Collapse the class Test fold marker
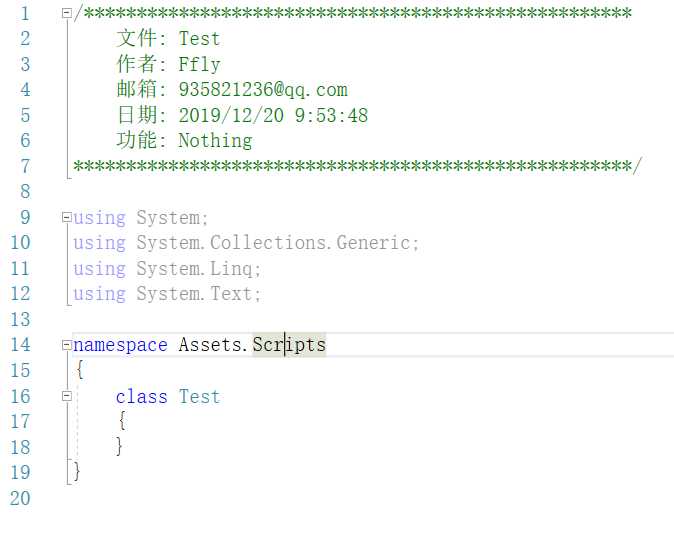This screenshot has width=674, height=541. click(x=66, y=396)
